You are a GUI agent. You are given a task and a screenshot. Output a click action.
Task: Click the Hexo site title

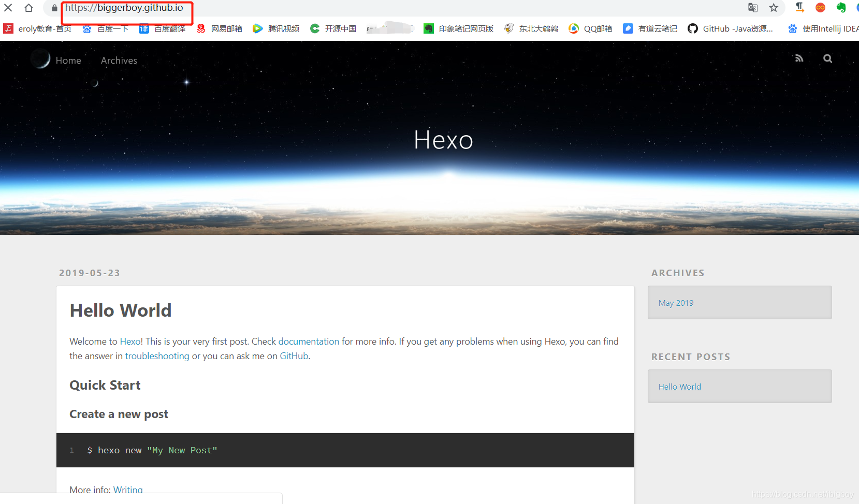point(444,140)
